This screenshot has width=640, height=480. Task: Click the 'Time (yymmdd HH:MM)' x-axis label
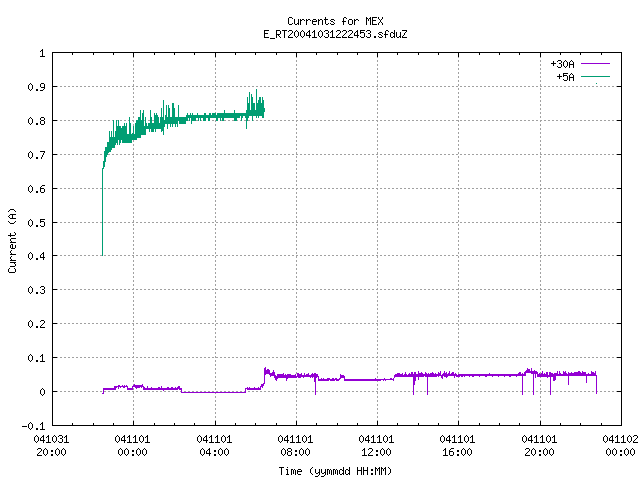click(335, 471)
